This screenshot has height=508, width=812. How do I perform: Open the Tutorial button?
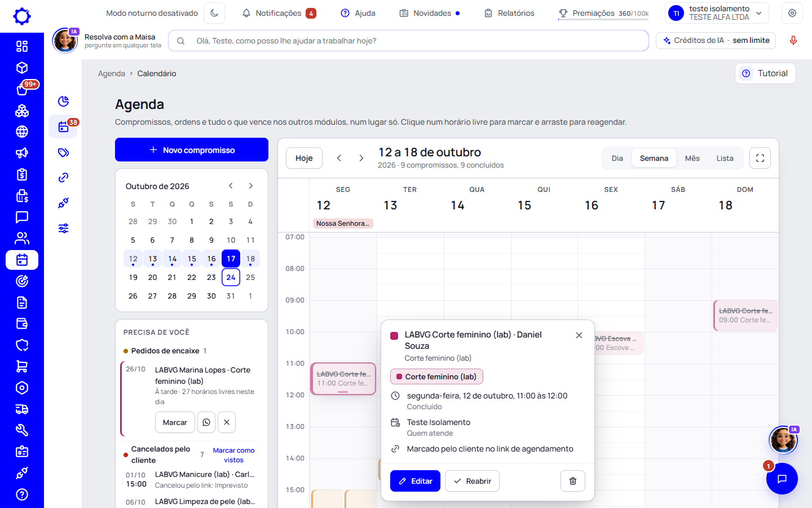click(765, 73)
